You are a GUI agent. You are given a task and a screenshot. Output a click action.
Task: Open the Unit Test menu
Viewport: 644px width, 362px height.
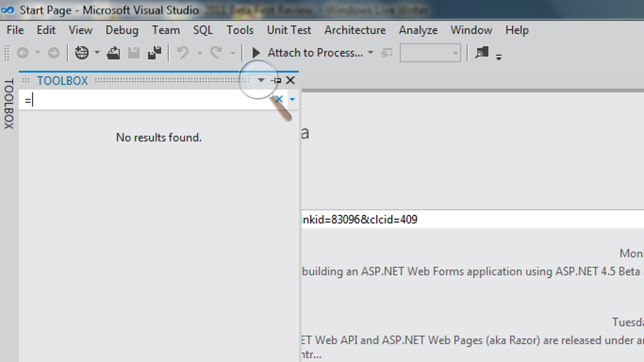click(x=289, y=30)
